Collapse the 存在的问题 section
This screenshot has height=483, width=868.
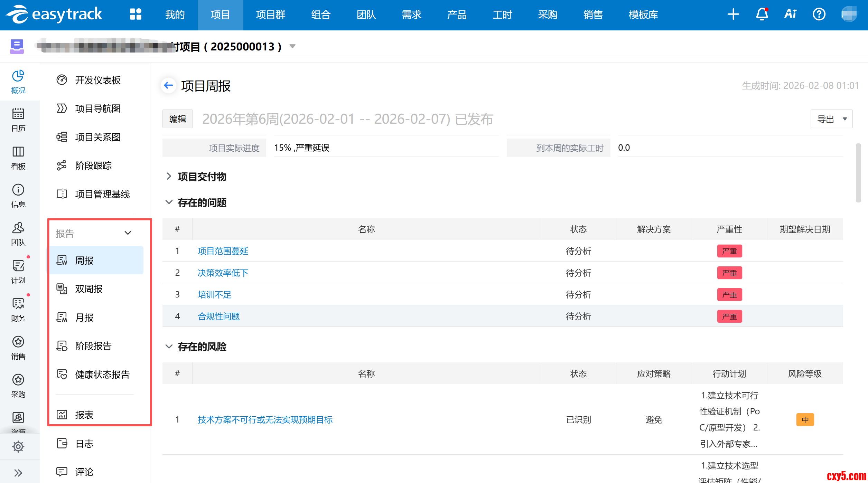tap(169, 202)
